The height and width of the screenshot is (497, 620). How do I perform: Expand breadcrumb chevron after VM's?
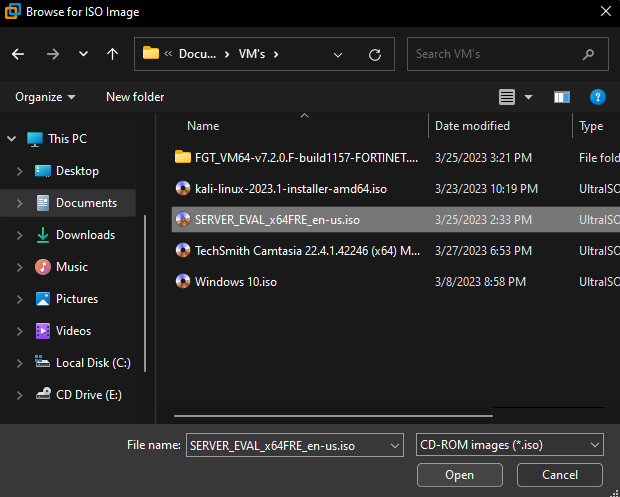pos(276,55)
